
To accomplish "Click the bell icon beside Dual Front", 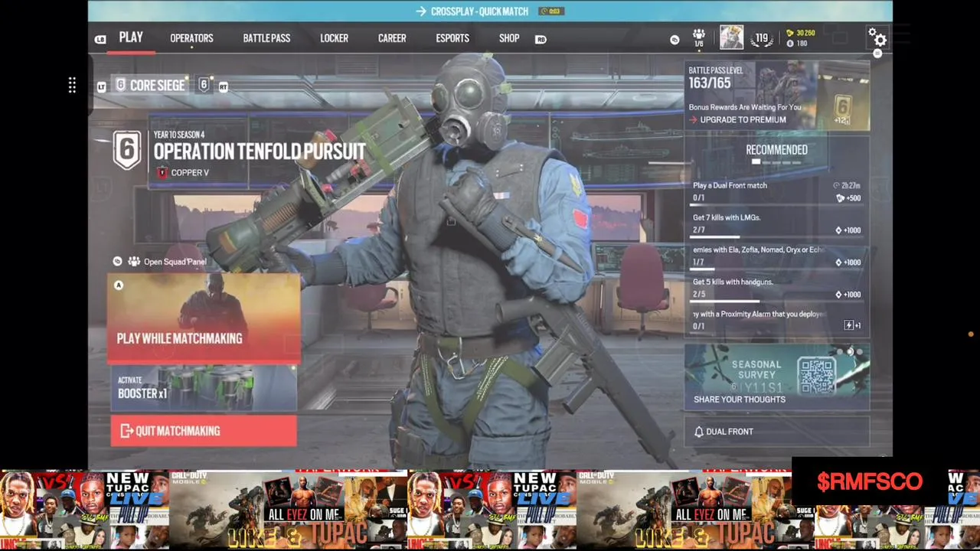I will coord(698,432).
